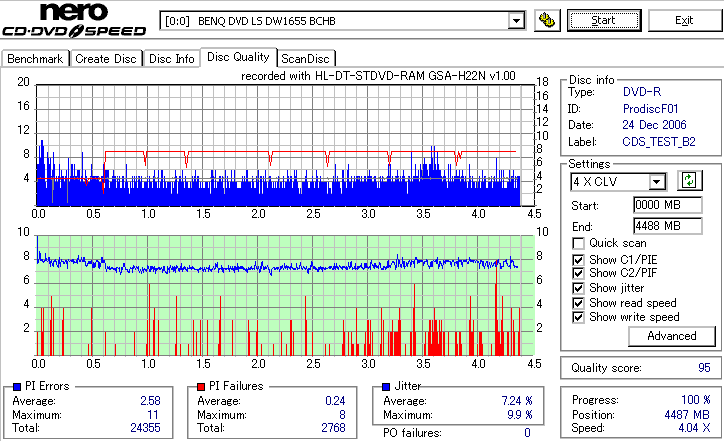Toggle the Quick scan checkbox
Viewport: 724px width, 441px height.
(x=578, y=243)
